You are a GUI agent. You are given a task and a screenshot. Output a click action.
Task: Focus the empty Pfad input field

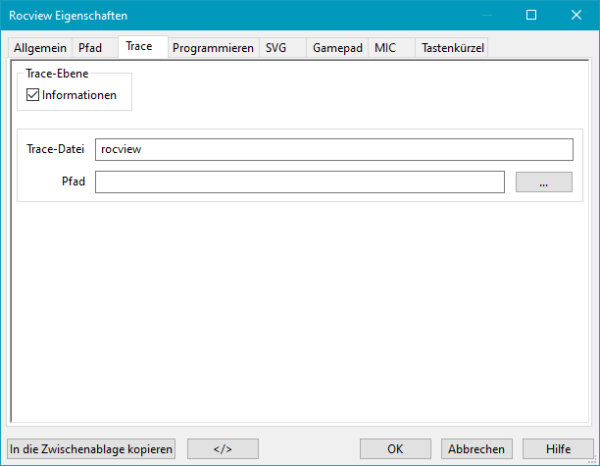pyautogui.click(x=300, y=182)
